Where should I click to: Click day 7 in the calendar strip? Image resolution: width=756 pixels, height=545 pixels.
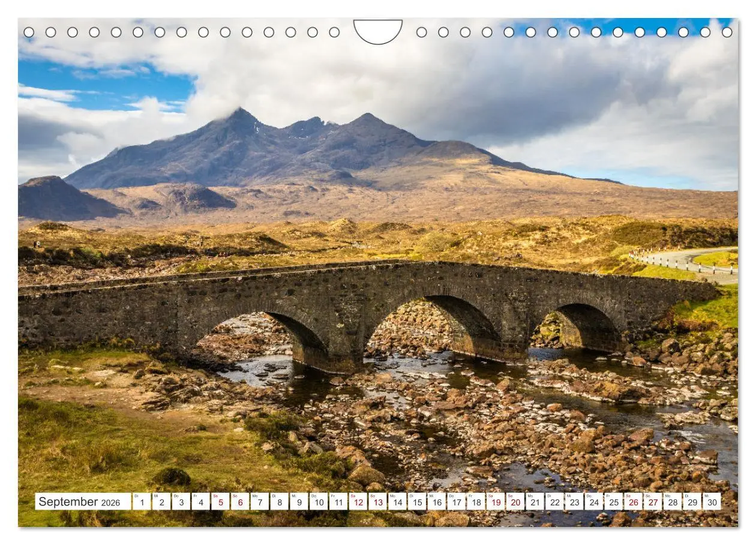click(260, 502)
